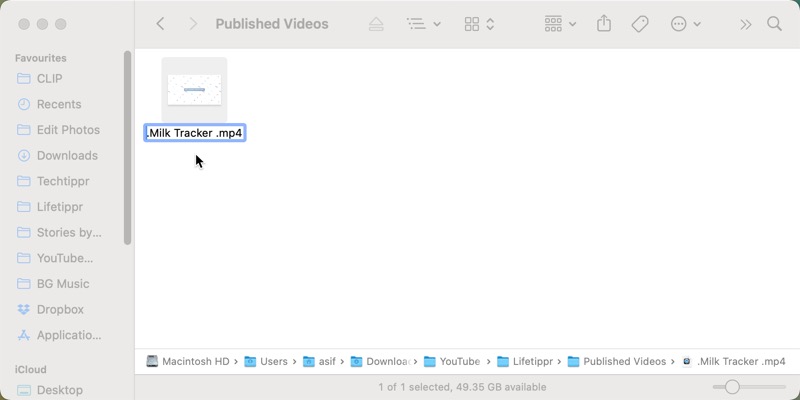Click inside the filename rename field
The image size is (800, 400).
click(194, 133)
